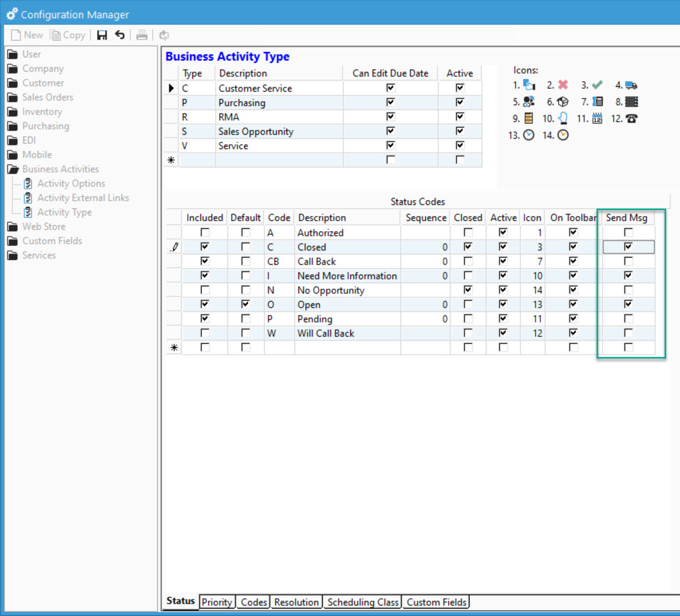
Task: Click the Configuration Manager gear title icon
Action: click(x=12, y=14)
